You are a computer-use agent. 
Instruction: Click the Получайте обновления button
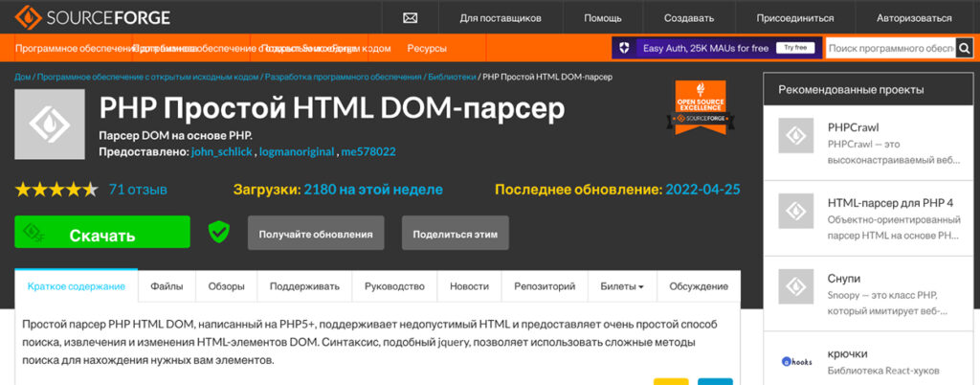click(x=316, y=233)
